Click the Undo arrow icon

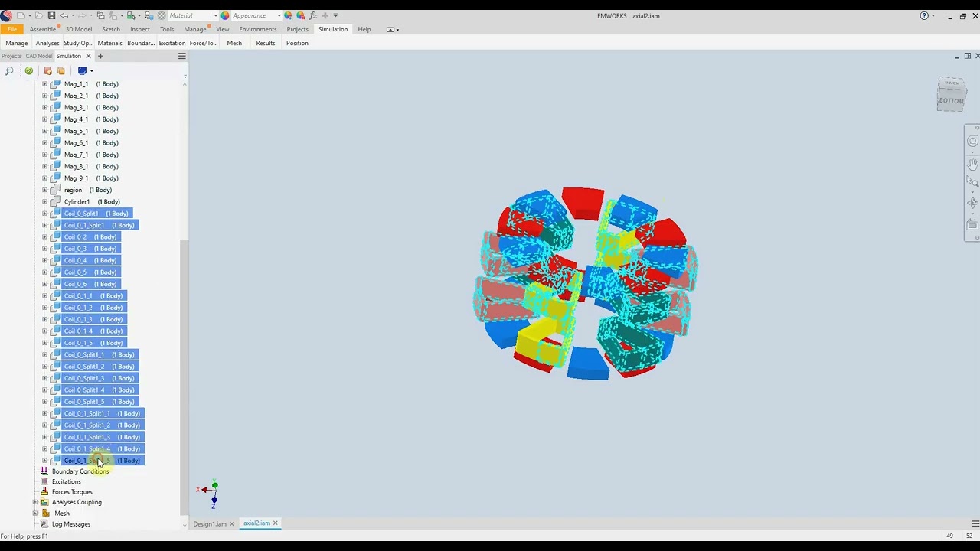(64, 15)
